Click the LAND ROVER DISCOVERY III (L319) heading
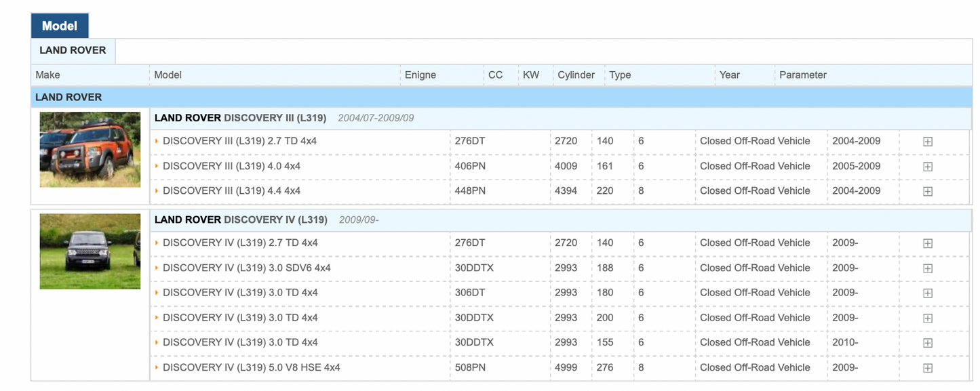Screen dimensions: 980x391 click(x=240, y=118)
